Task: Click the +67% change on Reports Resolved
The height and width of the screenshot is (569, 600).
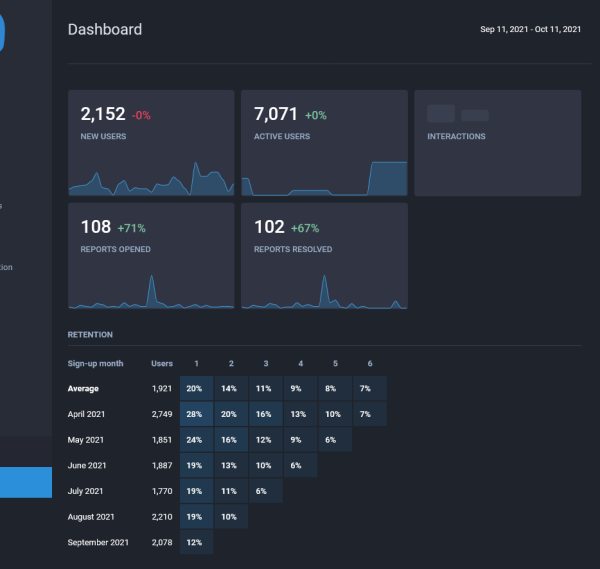Action: [305, 228]
